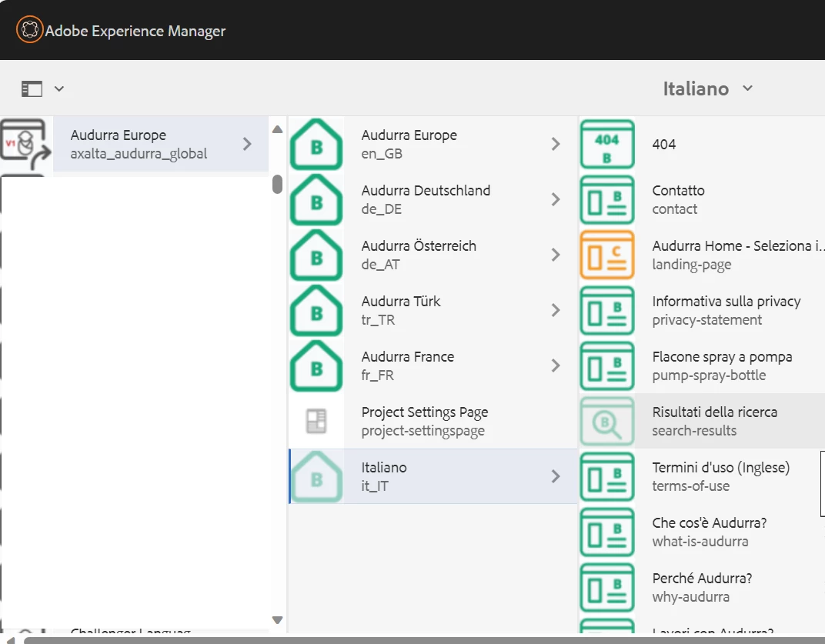The width and height of the screenshot is (825, 644).
Task: Select the orange landing-page icon
Action: click(x=606, y=255)
